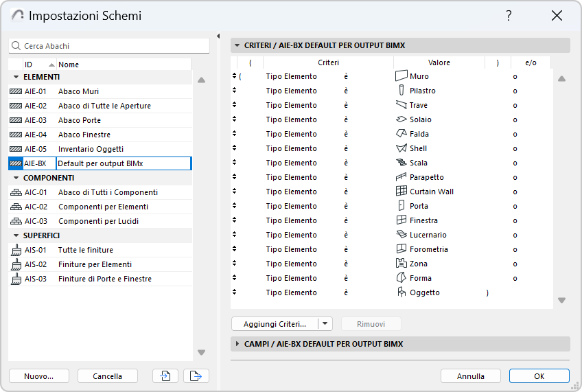Viewport: 582px width, 392px height.
Task: Open the Aggiungi Criteri dropdown arrow
Action: pos(325,324)
